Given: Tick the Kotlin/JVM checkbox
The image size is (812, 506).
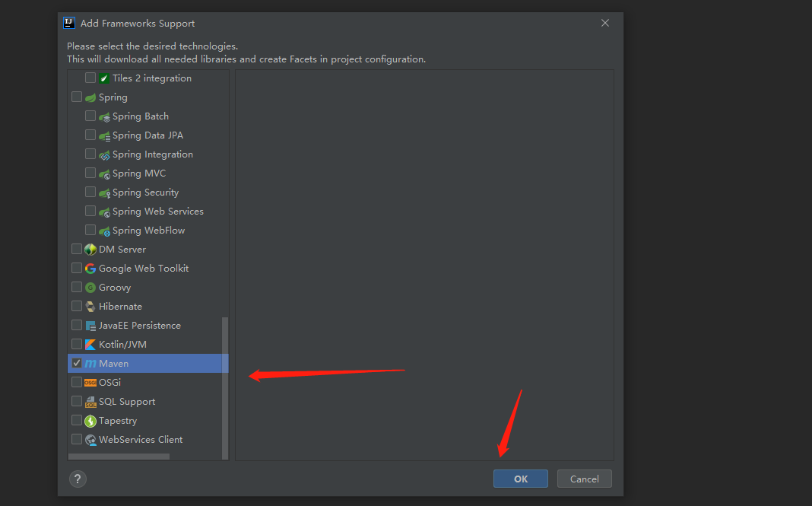Looking at the screenshot, I should pyautogui.click(x=77, y=344).
